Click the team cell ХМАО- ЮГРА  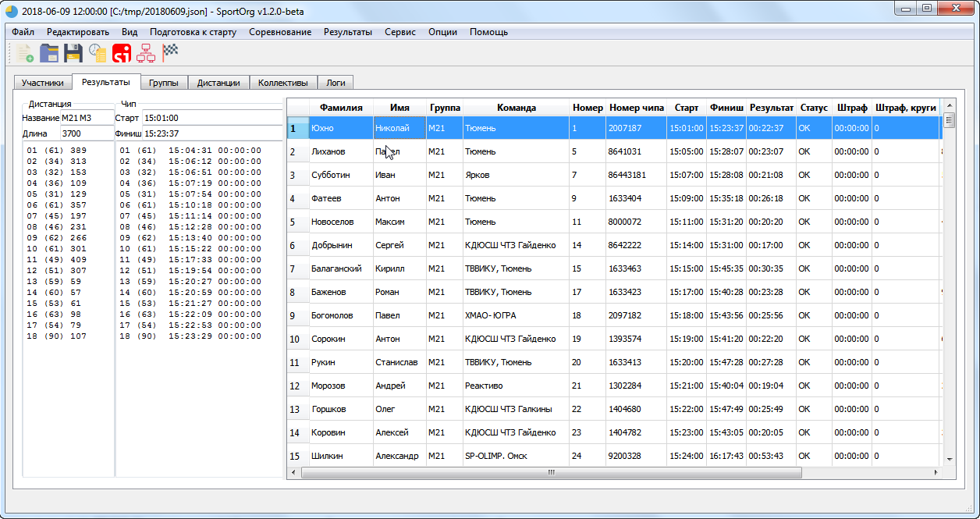[516, 315]
